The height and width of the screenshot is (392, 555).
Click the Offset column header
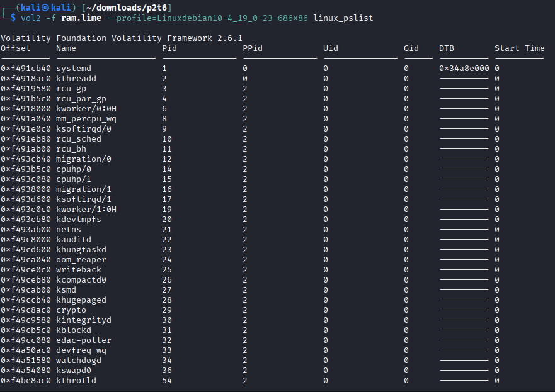[16, 48]
